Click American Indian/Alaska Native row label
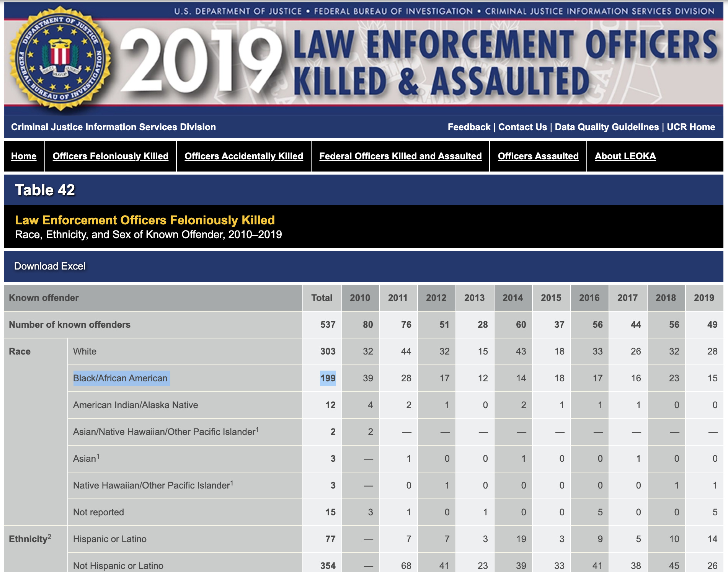Viewport: 728px width, 572px height. [135, 405]
